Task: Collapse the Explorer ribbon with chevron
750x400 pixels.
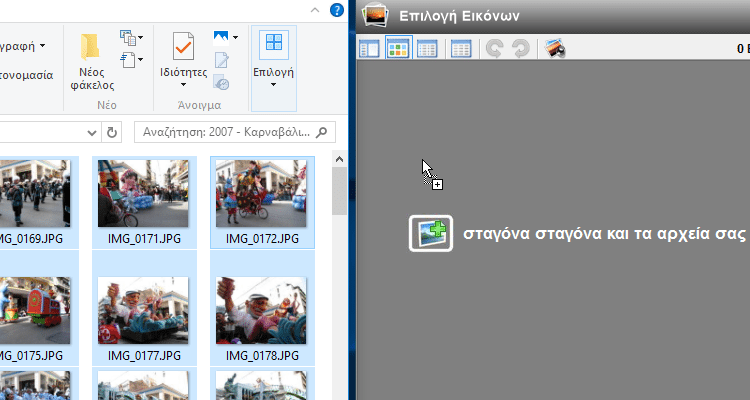Action: pyautogui.click(x=315, y=10)
